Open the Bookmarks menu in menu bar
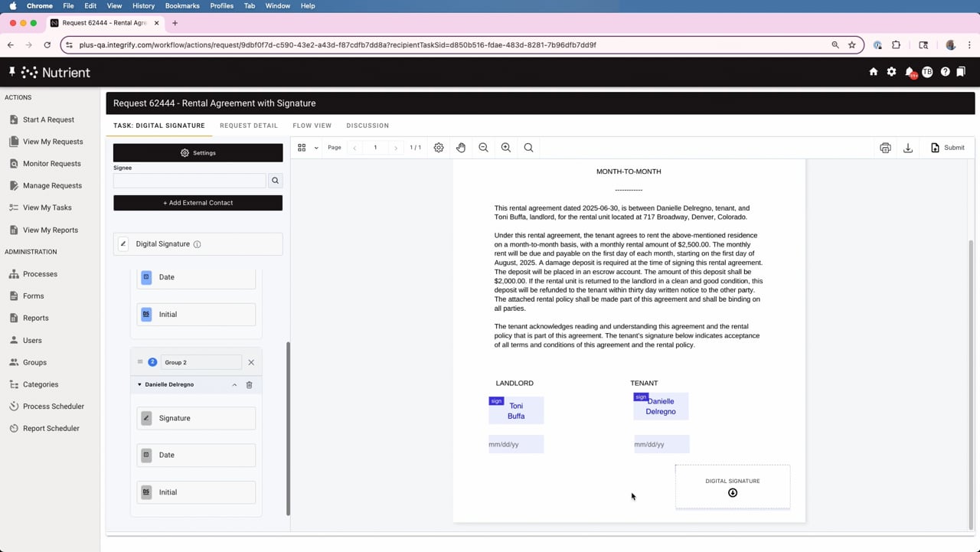Viewport: 980px width, 552px height. [182, 5]
